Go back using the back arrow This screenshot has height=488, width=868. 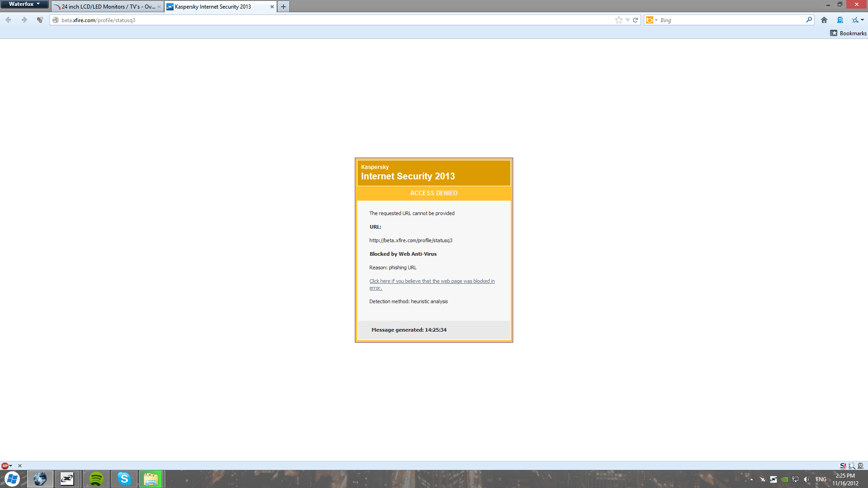(8, 20)
